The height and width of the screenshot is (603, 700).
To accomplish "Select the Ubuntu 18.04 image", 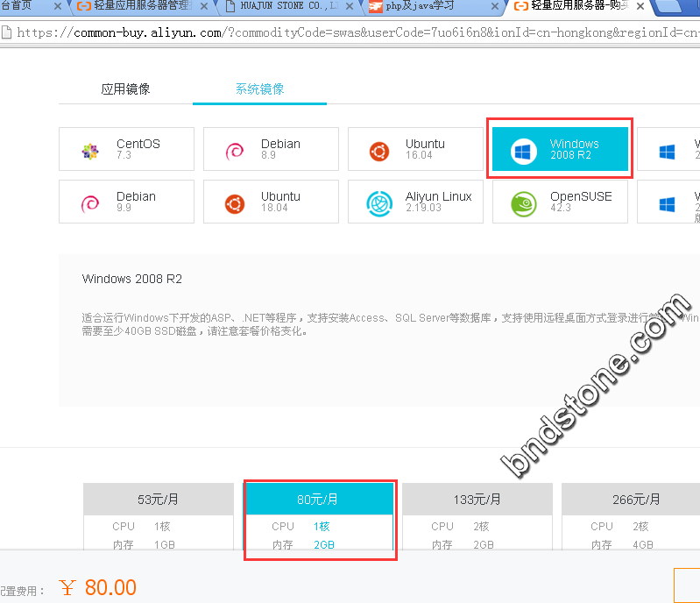I will point(271,202).
